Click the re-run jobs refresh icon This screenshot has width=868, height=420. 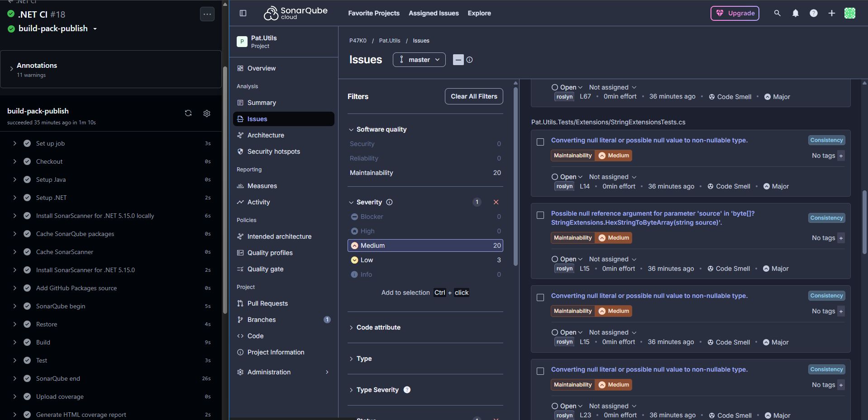point(188,113)
